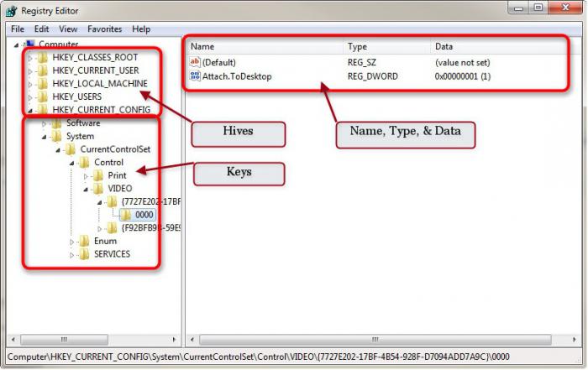Open the Help menu

(141, 29)
